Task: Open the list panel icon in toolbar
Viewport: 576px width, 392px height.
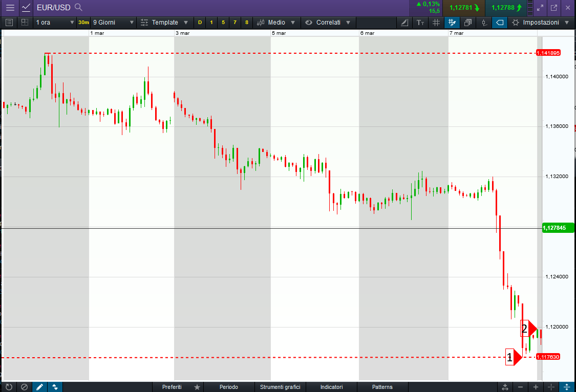Action: 9,23
